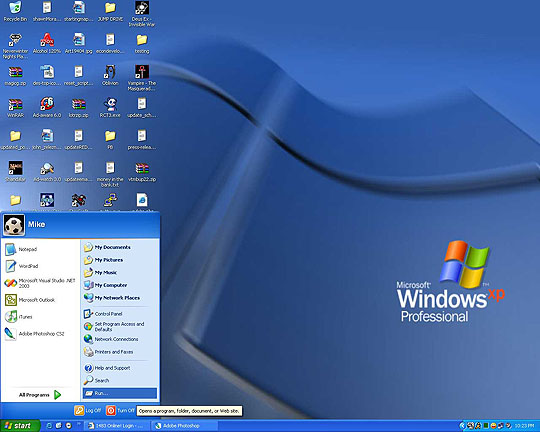This screenshot has height=432, width=540.
Task: Select the reset_script file icon
Action: pos(79,75)
